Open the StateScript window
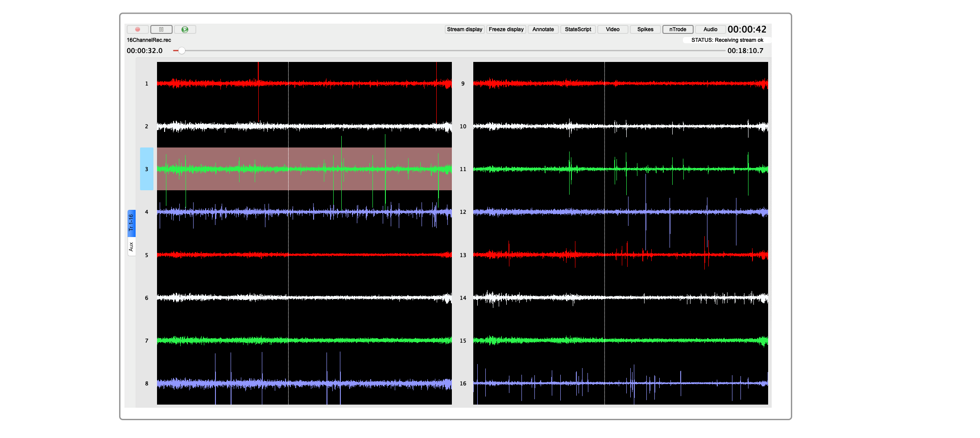 [x=578, y=29]
